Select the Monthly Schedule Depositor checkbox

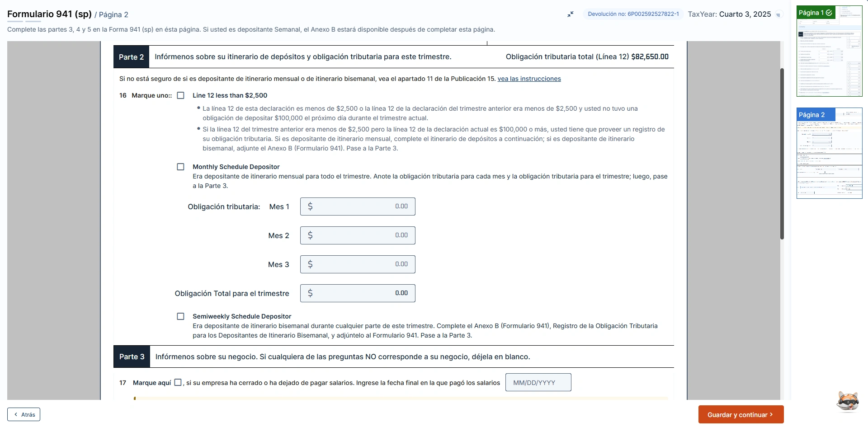[x=181, y=167]
